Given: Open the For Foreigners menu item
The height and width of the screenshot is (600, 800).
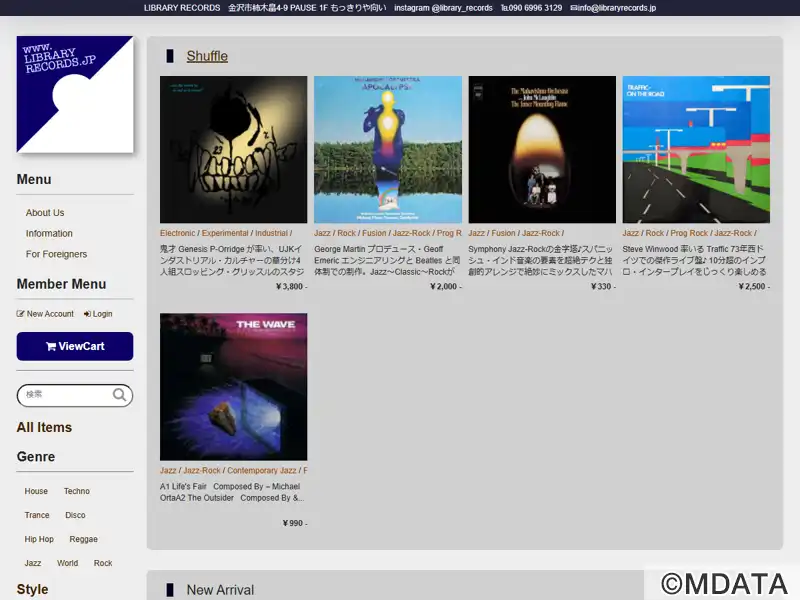Looking at the screenshot, I should click(x=56, y=254).
